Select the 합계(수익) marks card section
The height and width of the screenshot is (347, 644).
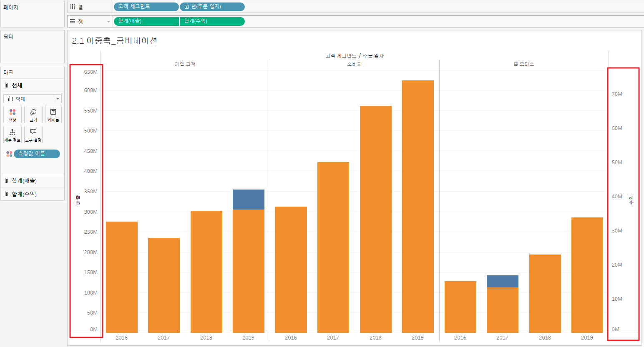point(33,194)
